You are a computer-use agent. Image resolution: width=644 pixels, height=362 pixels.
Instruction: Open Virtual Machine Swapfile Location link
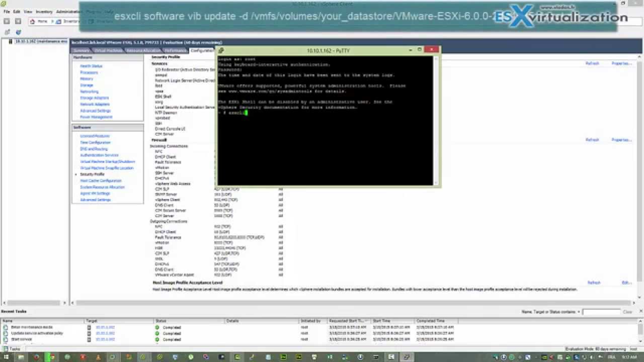pos(107,168)
